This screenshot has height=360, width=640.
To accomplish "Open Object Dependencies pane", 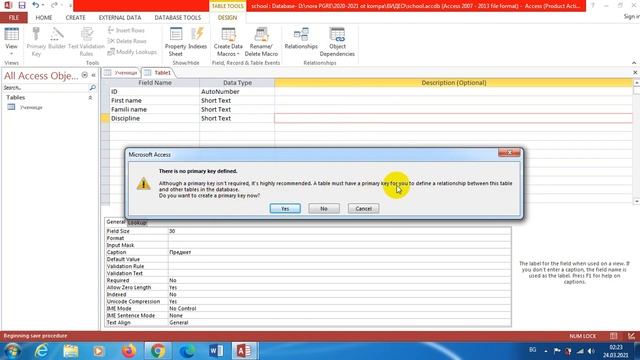I will [x=337, y=42].
